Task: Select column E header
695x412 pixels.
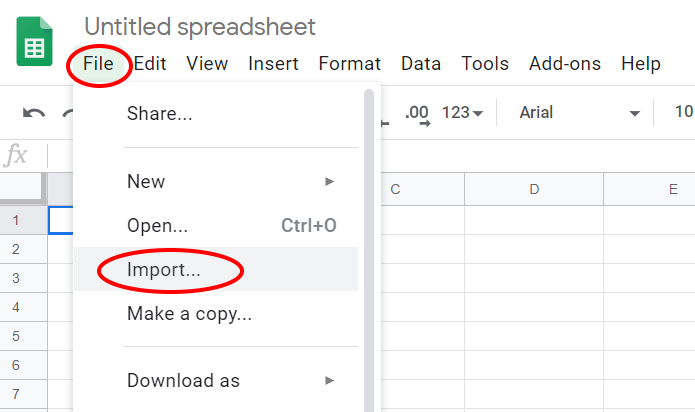Action: pyautogui.click(x=650, y=189)
